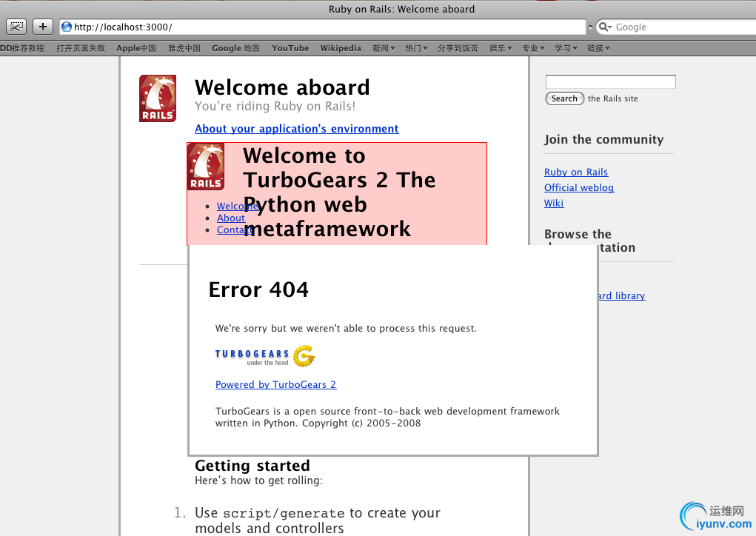Focus the Rails site search box
Image resolution: width=756 pixels, height=536 pixels.
pos(610,82)
